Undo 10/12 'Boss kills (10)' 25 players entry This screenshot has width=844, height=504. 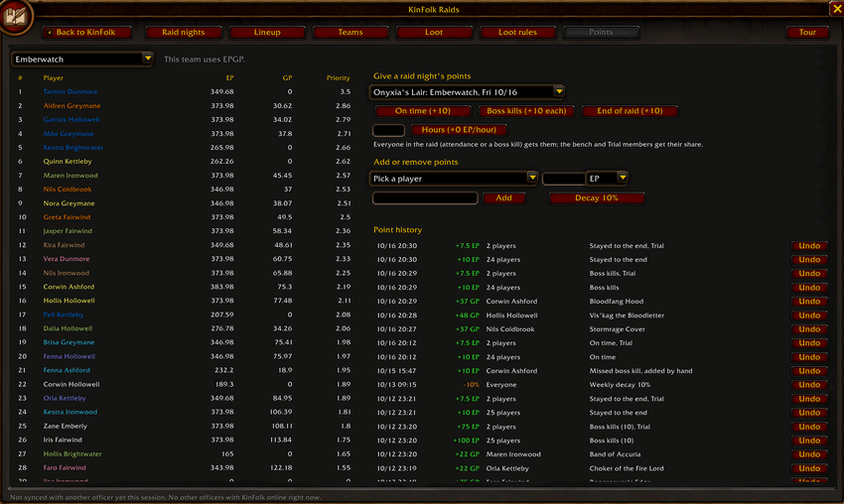click(809, 441)
